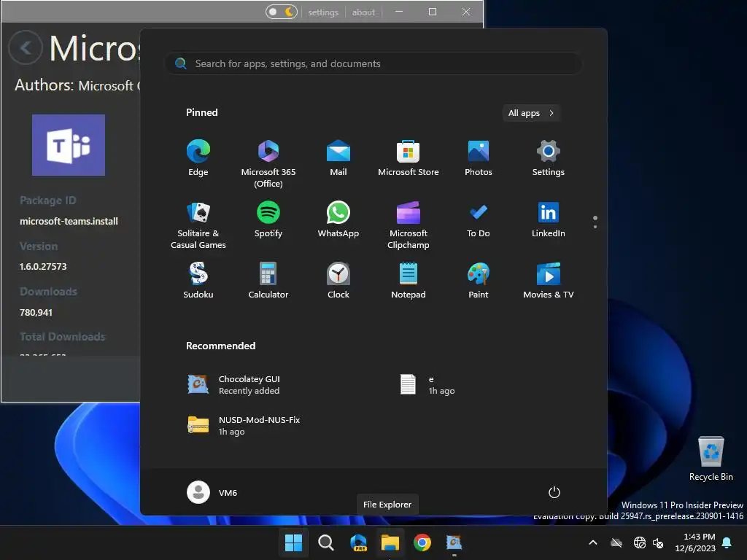Open WhatsApp from Start menu
Viewport: 747px width, 560px height.
click(x=338, y=220)
